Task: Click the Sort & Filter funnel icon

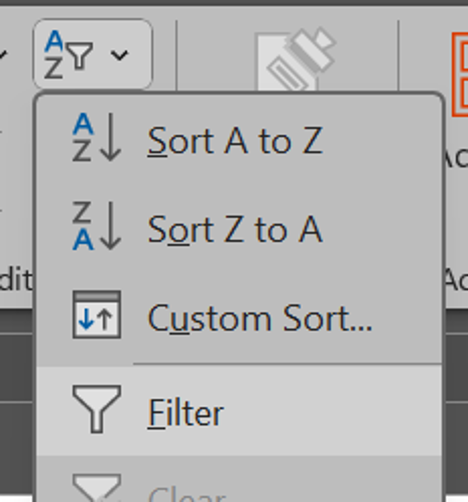Action: [x=69, y=54]
